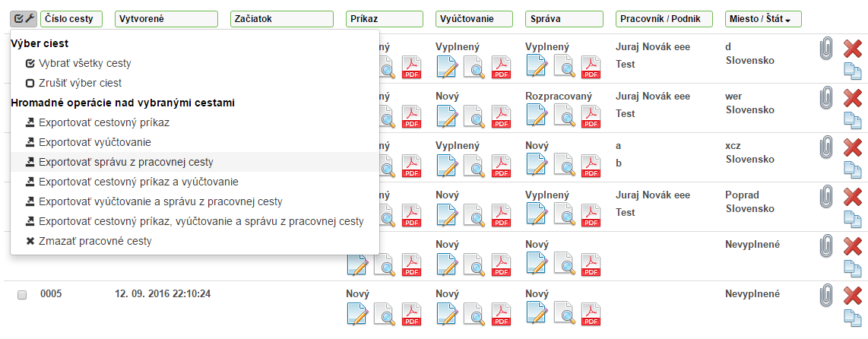Click the Číslo cesty column header button

click(x=71, y=19)
